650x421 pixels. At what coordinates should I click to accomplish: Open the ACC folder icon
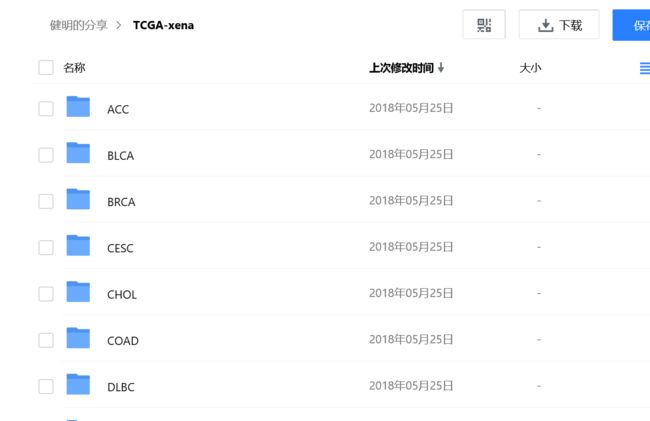pyautogui.click(x=78, y=106)
